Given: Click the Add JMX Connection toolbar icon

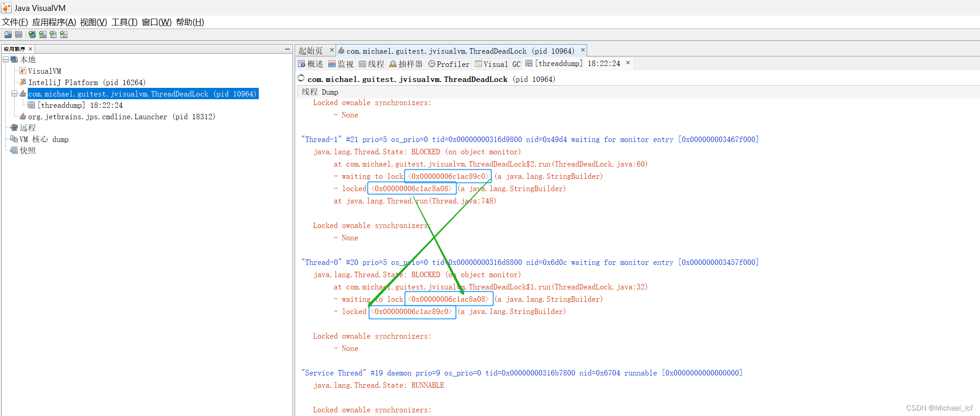Looking at the screenshot, I should tap(43, 35).
